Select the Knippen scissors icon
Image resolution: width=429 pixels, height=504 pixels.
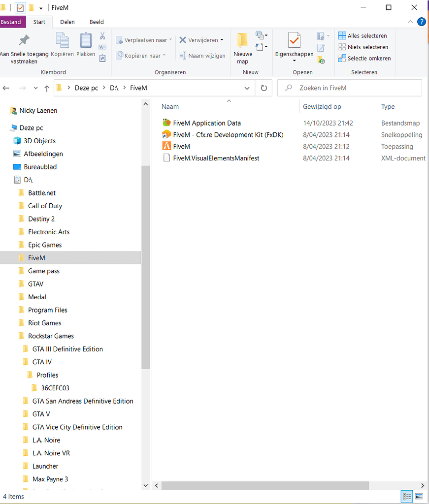click(x=102, y=36)
